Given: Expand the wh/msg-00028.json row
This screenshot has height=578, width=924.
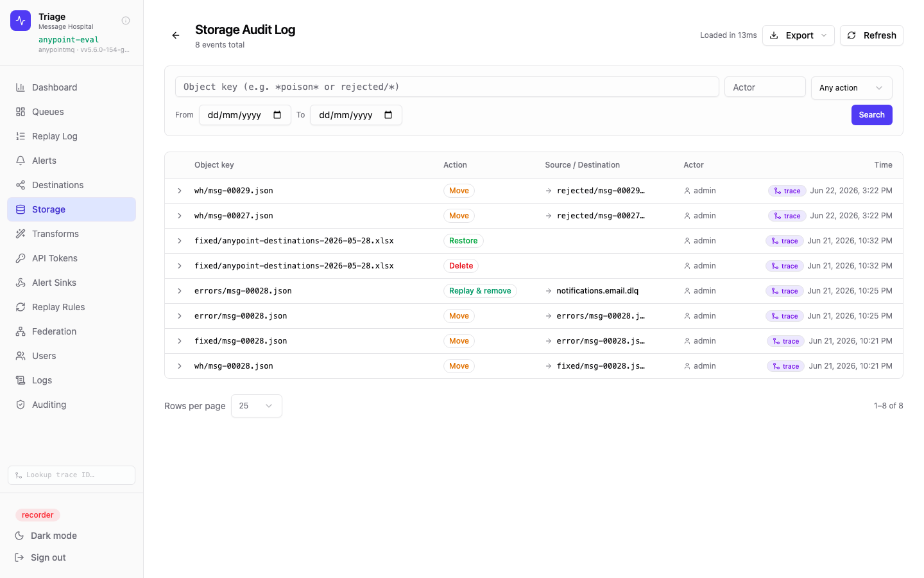Looking at the screenshot, I should pos(180,366).
